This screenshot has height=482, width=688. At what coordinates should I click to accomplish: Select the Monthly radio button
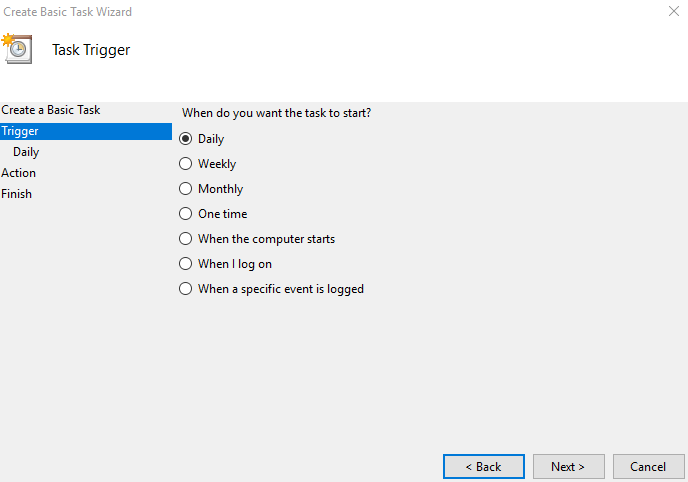click(186, 189)
